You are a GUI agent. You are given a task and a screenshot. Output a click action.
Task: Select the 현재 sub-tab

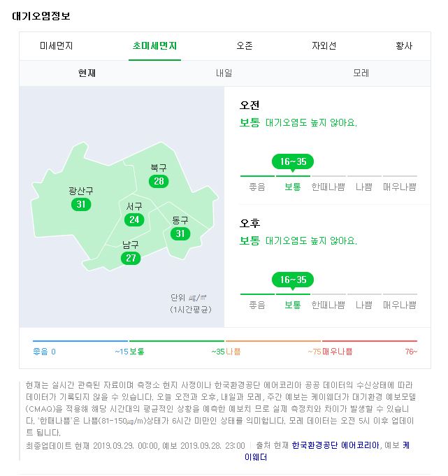coord(87,73)
